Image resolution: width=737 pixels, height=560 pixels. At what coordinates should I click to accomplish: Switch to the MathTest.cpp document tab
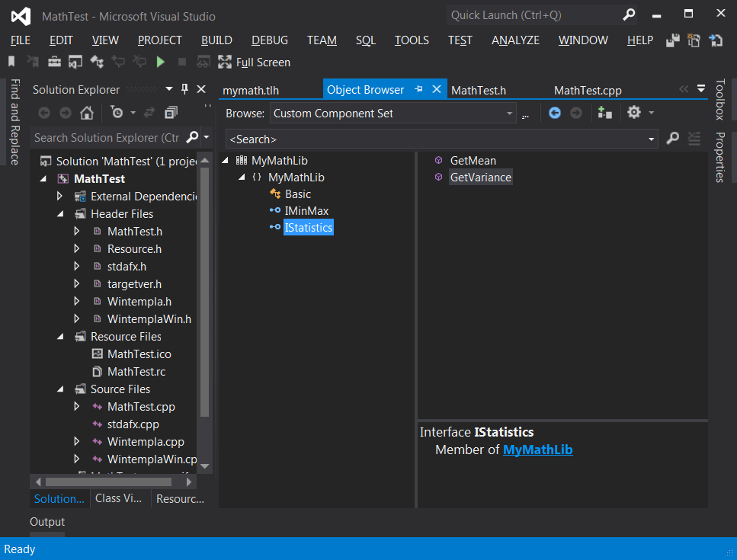[588, 90]
